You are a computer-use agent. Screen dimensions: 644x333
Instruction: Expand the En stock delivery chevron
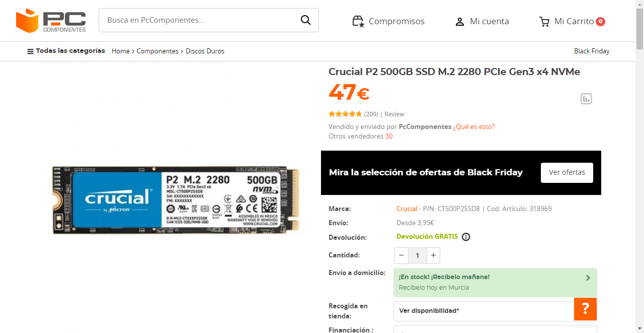(588, 278)
